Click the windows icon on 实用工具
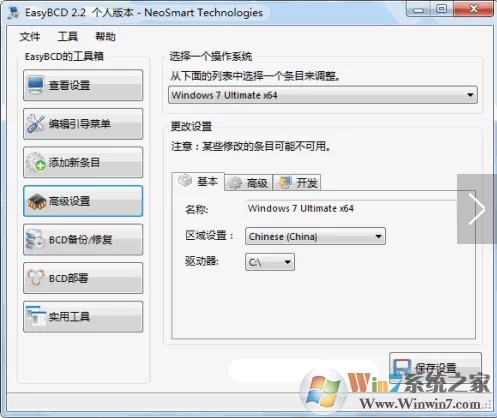497x418 pixels. [x=36, y=316]
